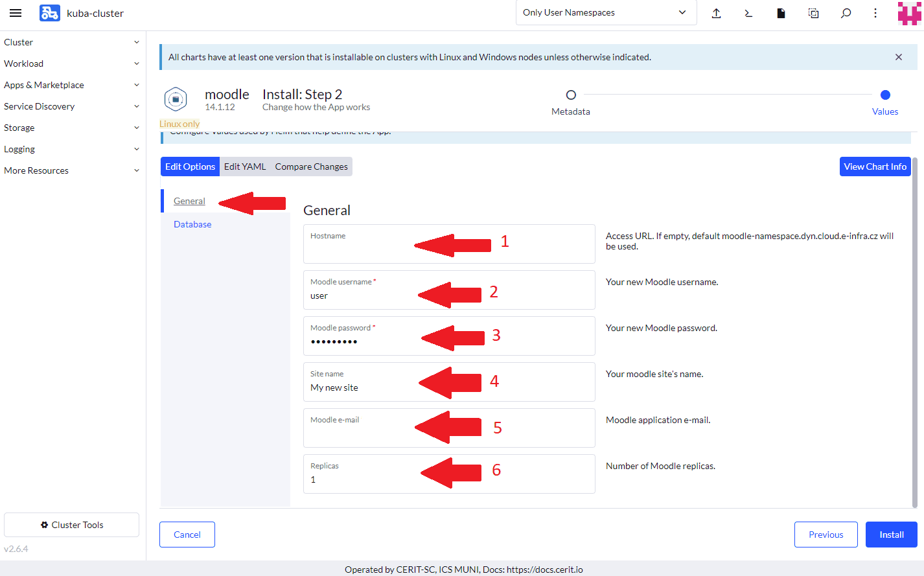Select the Database settings section

click(x=192, y=224)
